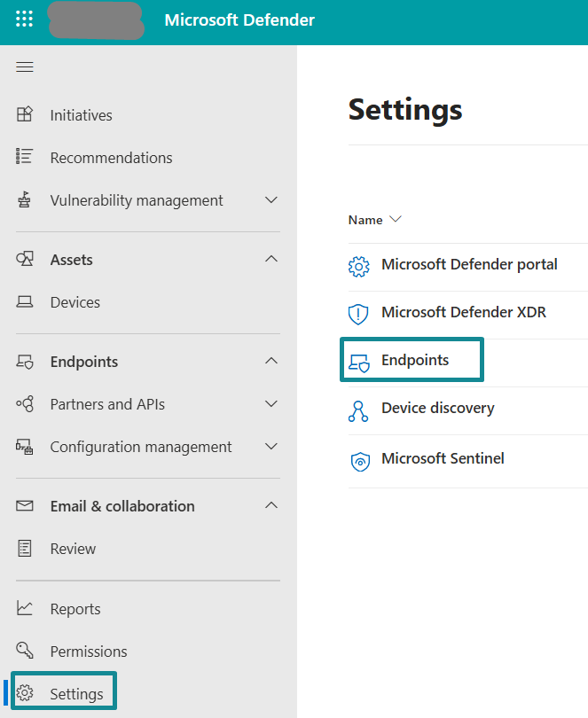Expand Partners and APIs submenu
The image size is (588, 718).
pos(271,404)
